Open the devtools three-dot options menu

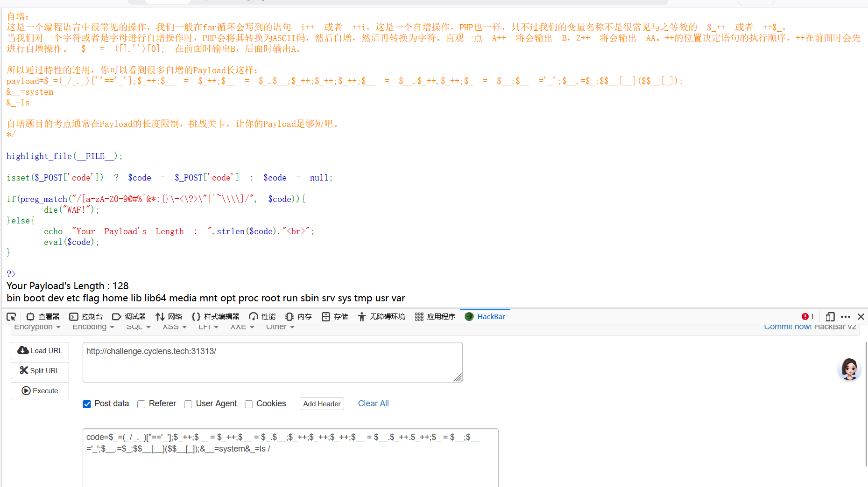click(846, 317)
